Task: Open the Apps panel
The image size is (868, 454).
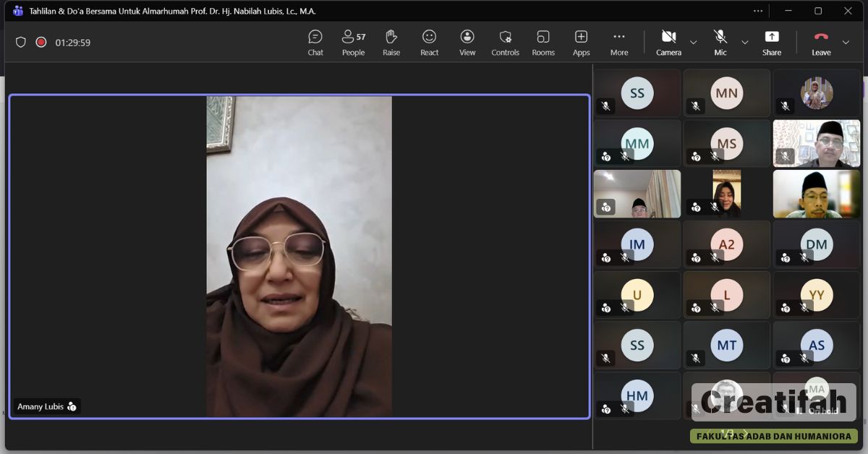Action: 581,42
